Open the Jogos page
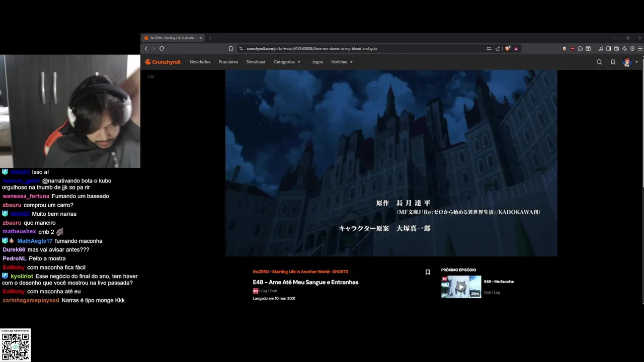 (x=317, y=62)
